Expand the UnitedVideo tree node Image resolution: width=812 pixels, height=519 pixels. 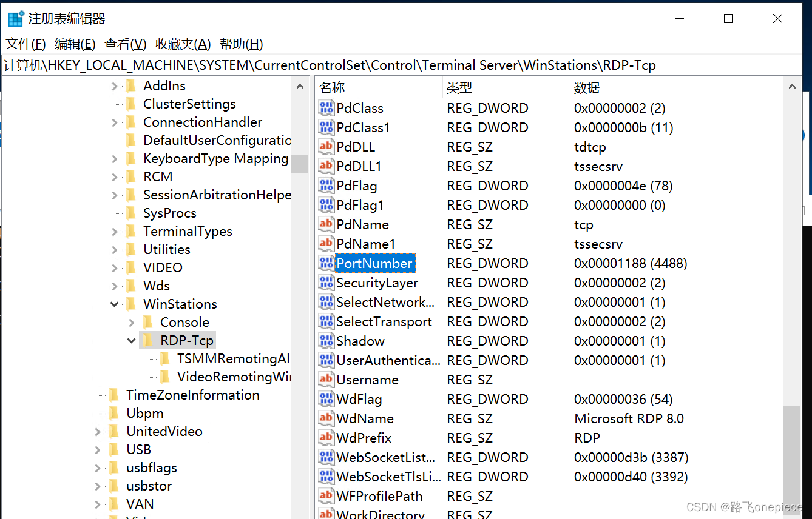(x=98, y=432)
